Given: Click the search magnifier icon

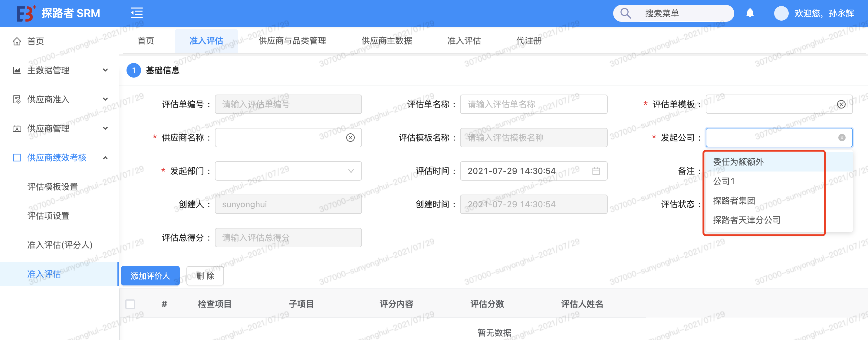Looking at the screenshot, I should click(625, 13).
